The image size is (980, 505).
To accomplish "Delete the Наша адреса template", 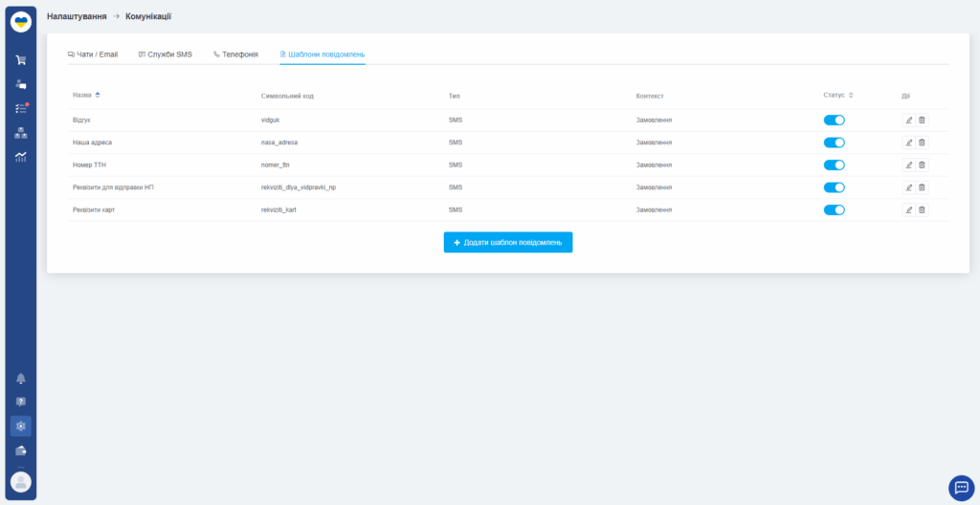I will point(922,143).
